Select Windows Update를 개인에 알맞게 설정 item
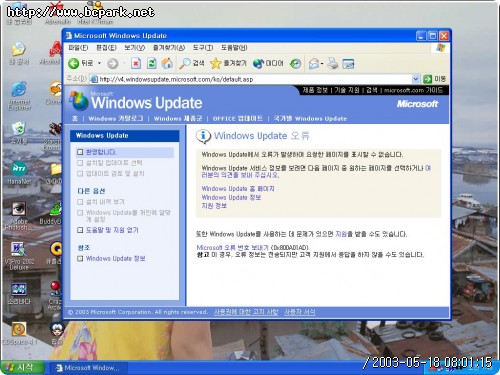 pyautogui.click(x=128, y=216)
